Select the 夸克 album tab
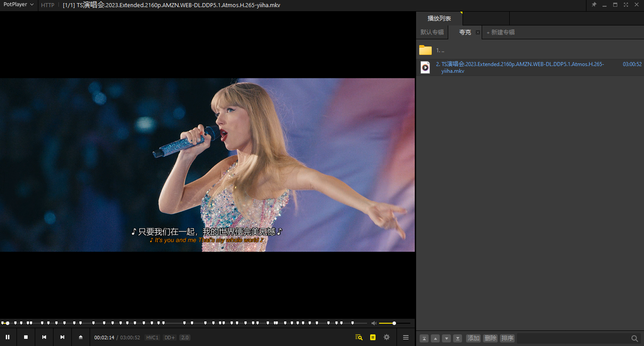The image size is (644, 346). pos(465,32)
